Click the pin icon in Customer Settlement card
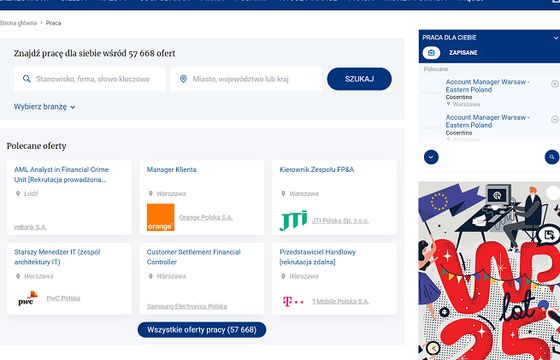 pyautogui.click(x=150, y=276)
